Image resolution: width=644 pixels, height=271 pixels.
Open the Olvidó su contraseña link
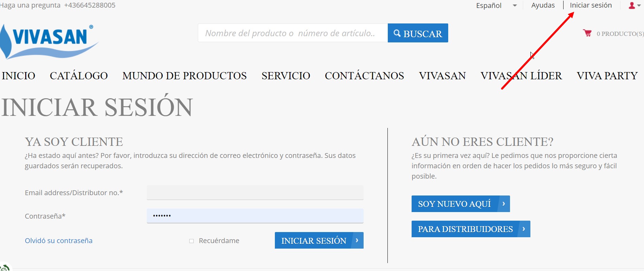tap(59, 241)
